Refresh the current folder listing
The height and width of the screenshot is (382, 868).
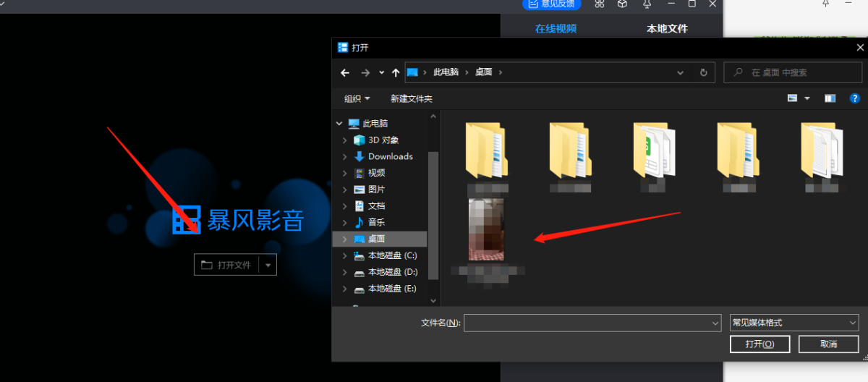coord(703,72)
